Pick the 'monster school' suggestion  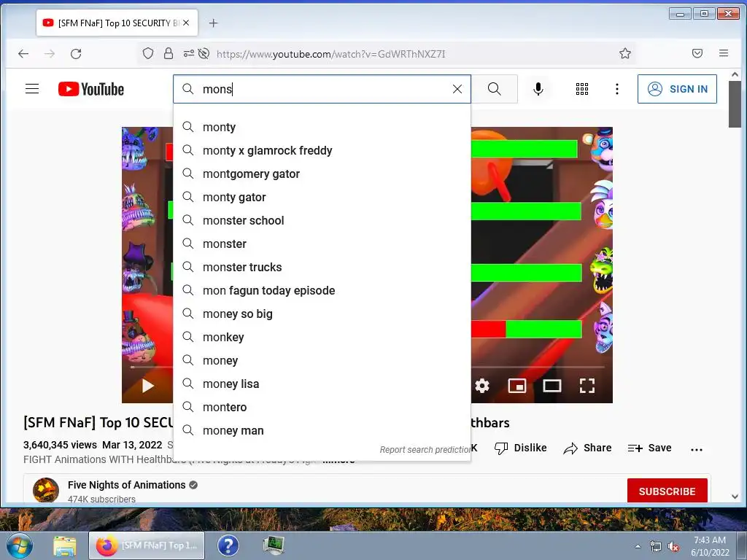[x=322, y=220]
